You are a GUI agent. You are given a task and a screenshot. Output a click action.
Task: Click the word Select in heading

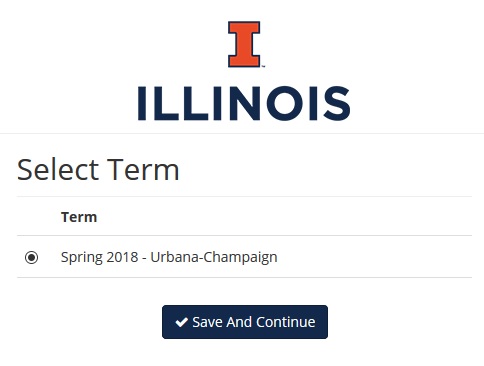(58, 170)
